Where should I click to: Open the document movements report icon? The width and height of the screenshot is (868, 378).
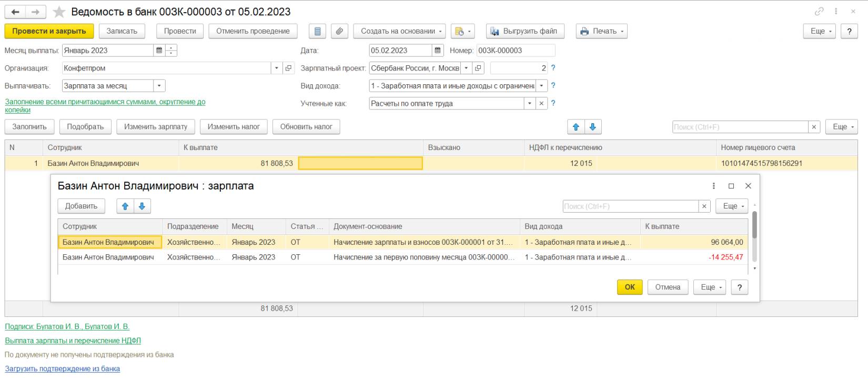pyautogui.click(x=317, y=31)
